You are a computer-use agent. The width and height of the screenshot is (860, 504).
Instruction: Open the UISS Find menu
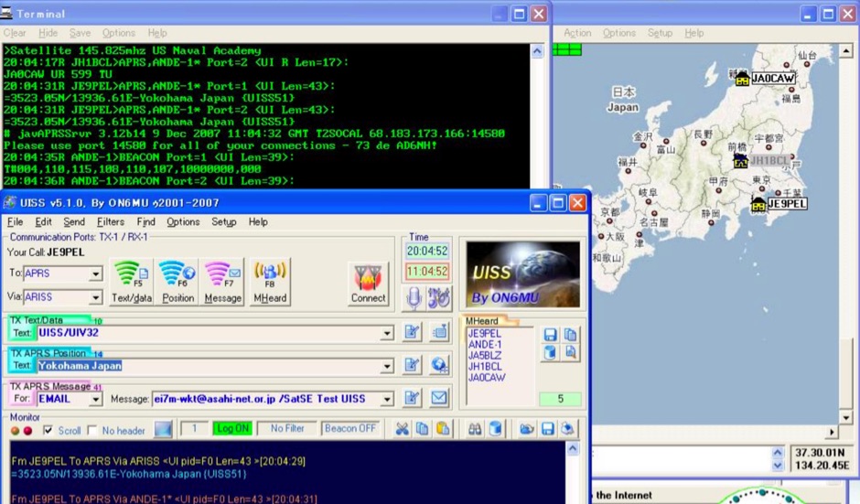point(145,221)
